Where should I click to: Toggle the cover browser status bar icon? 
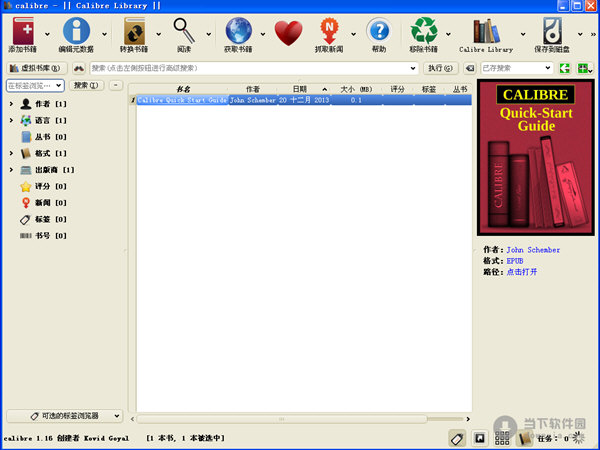(x=479, y=438)
